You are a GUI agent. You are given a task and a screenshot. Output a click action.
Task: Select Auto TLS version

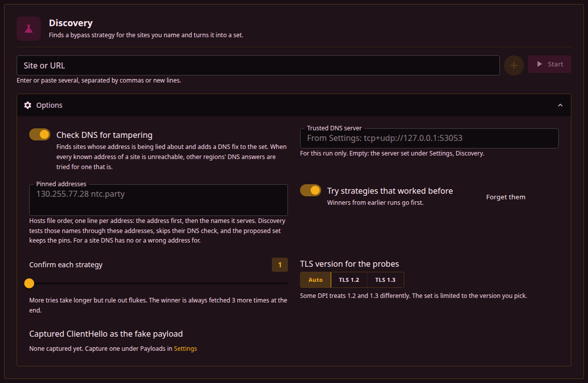(315, 279)
